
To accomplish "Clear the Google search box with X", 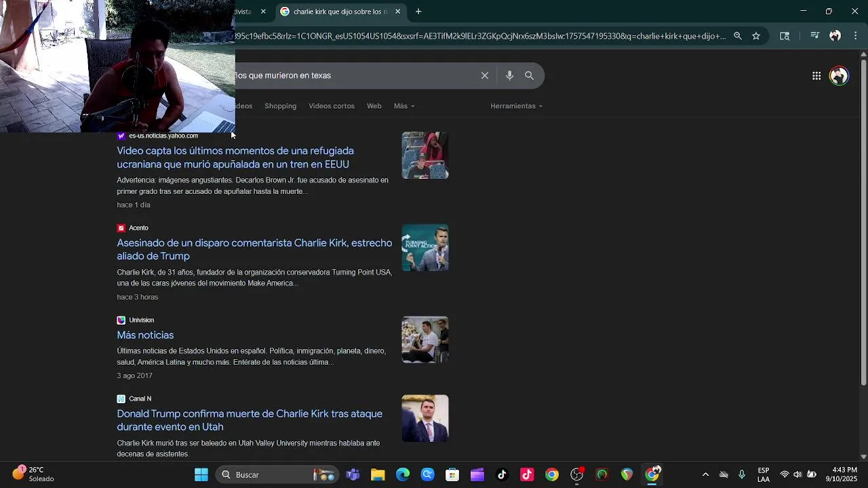I will tap(485, 76).
